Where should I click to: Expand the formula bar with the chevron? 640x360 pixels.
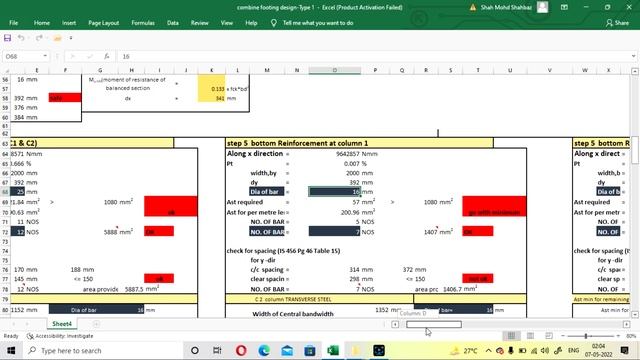(633, 56)
